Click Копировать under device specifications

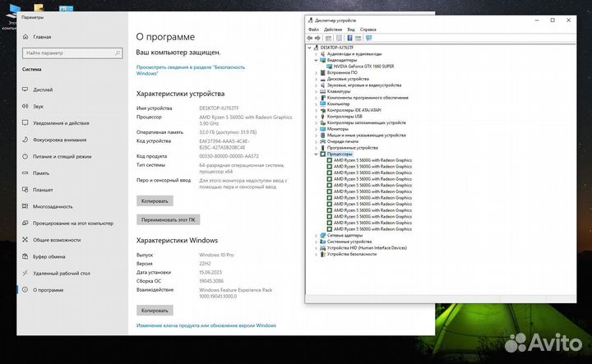pyautogui.click(x=155, y=201)
